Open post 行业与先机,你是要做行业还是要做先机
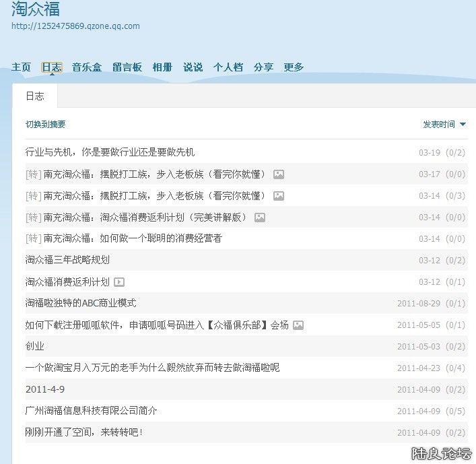Image resolution: width=476 pixels, height=464 pixels. point(110,152)
